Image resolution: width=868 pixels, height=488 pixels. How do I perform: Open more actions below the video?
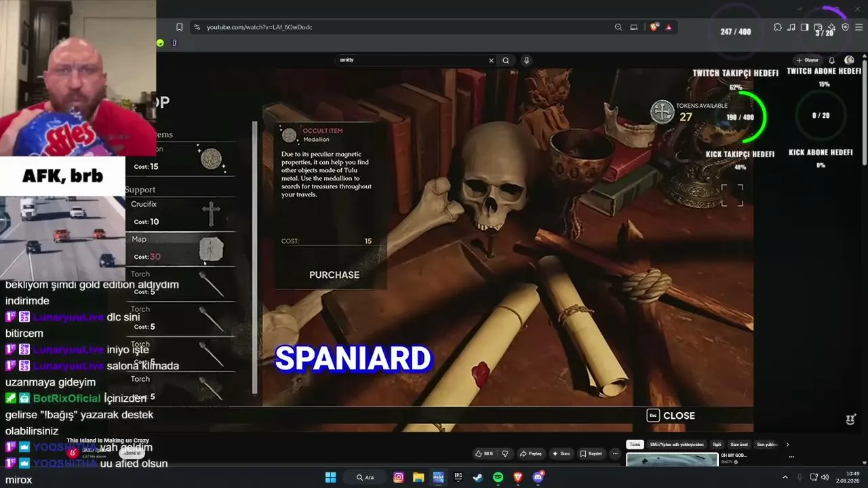tap(615, 453)
